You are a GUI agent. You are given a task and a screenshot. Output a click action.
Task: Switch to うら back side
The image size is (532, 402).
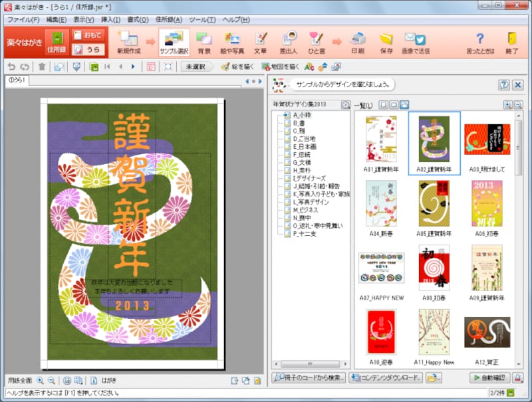(88, 49)
